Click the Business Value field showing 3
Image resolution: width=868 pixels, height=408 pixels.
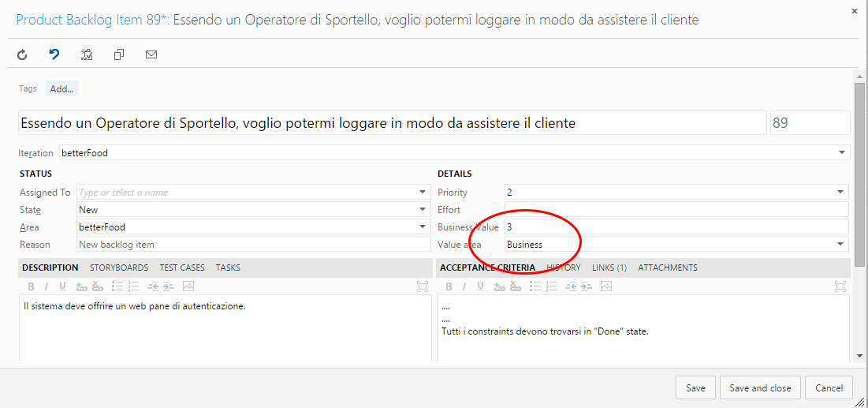pos(676,226)
